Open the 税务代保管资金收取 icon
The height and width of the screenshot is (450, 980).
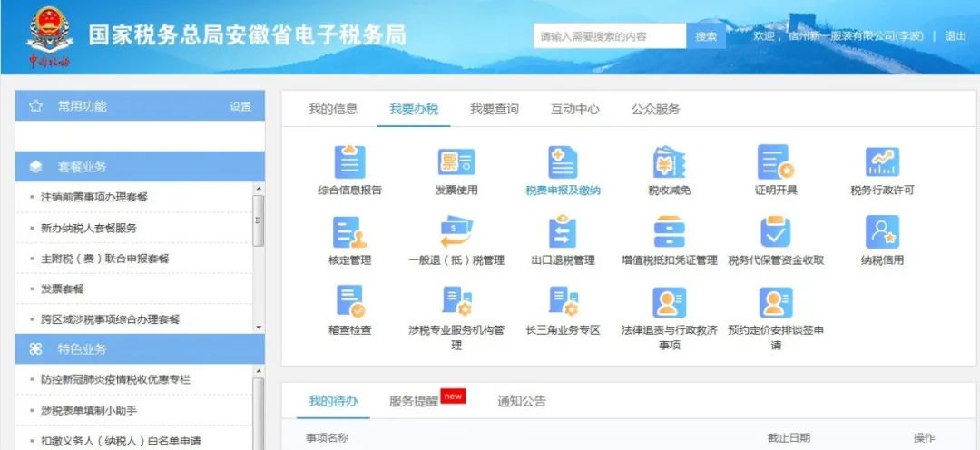[776, 232]
